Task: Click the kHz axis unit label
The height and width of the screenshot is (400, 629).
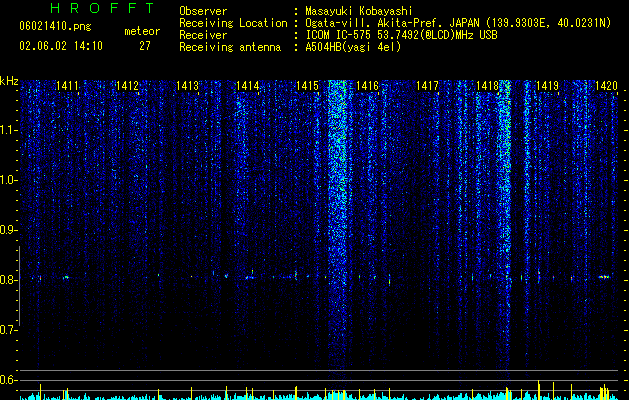Action: 9,81
